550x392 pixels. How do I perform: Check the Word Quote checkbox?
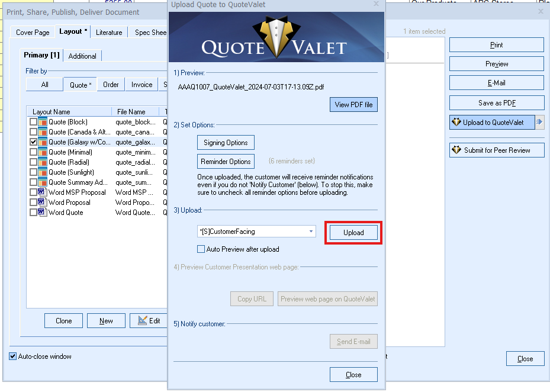coord(33,213)
